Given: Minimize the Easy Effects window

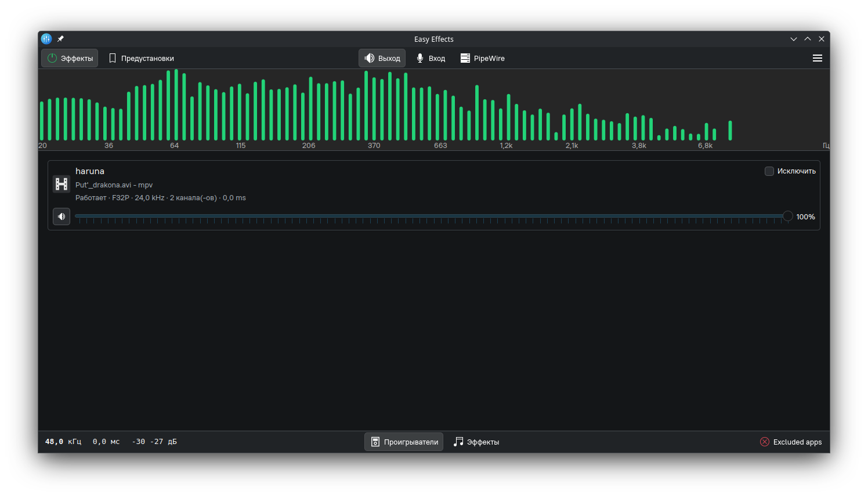Looking at the screenshot, I should [x=794, y=39].
